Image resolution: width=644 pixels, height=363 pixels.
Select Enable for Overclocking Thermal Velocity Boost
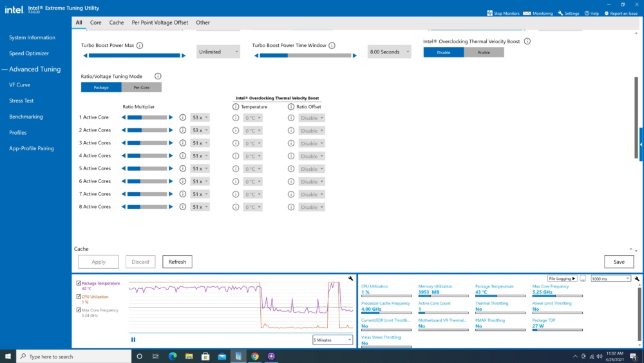pos(484,52)
